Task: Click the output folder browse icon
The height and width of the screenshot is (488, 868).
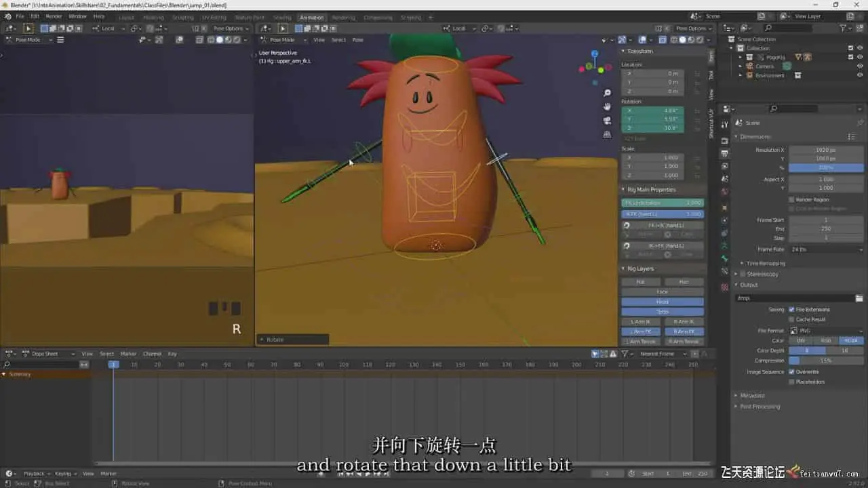Action: (x=859, y=298)
